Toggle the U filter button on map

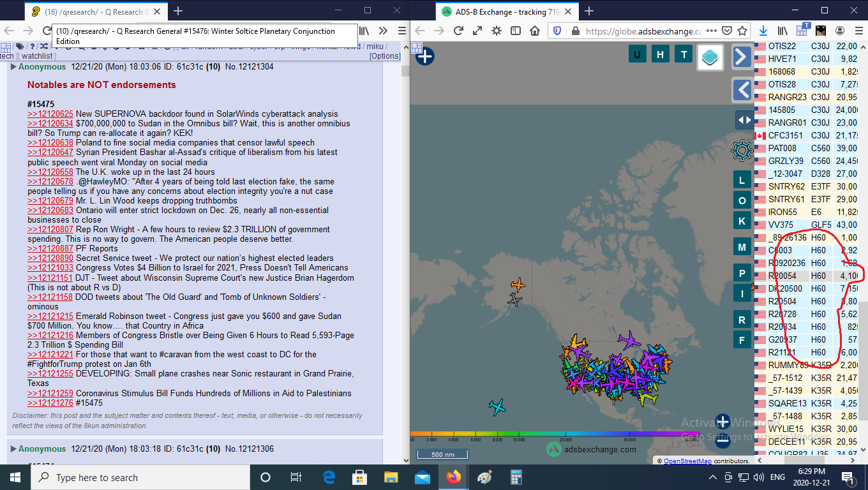tap(637, 54)
